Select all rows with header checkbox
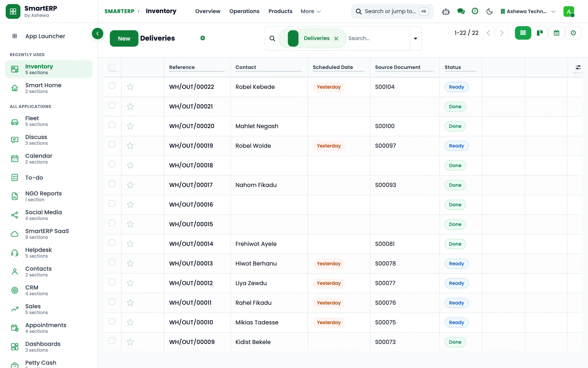This screenshot has height=368, width=588. point(112,67)
